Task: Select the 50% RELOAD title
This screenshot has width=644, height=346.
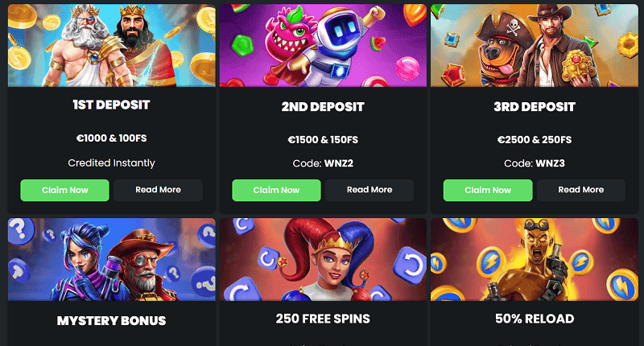Action: (x=535, y=319)
